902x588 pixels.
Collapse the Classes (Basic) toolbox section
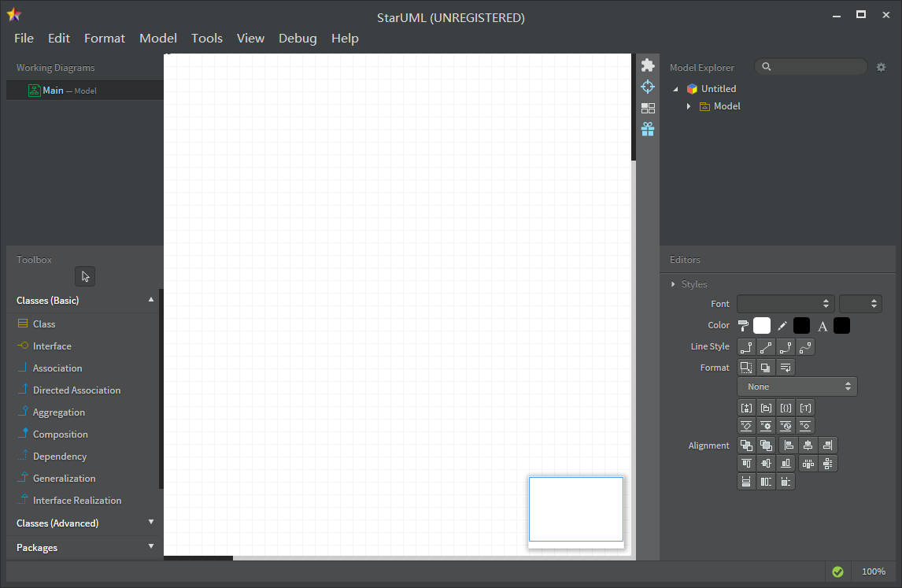[150, 300]
